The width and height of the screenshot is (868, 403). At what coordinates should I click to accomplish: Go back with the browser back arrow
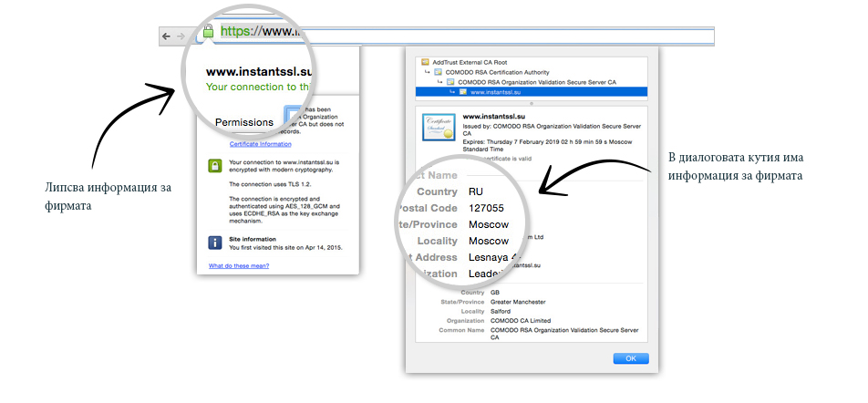pyautogui.click(x=166, y=36)
